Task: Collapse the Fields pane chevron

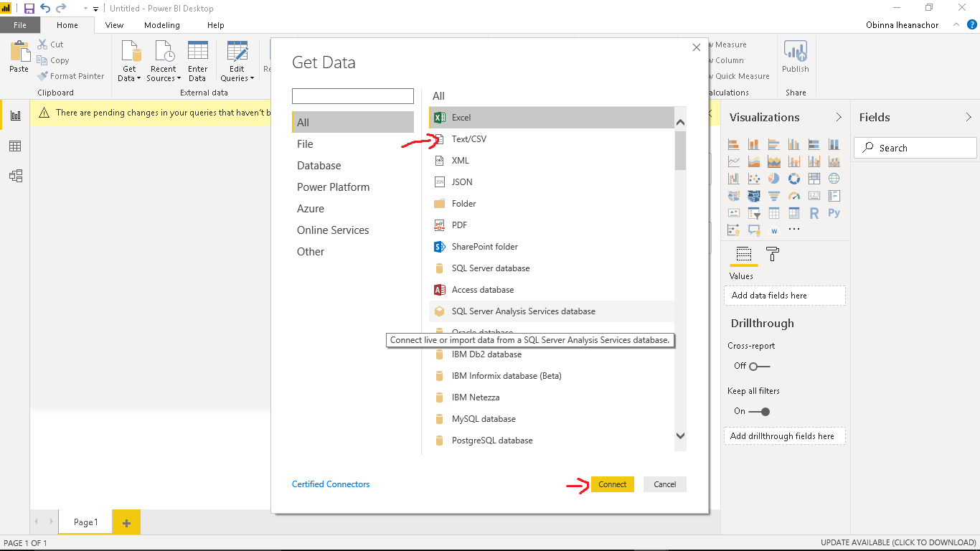Action: point(969,117)
